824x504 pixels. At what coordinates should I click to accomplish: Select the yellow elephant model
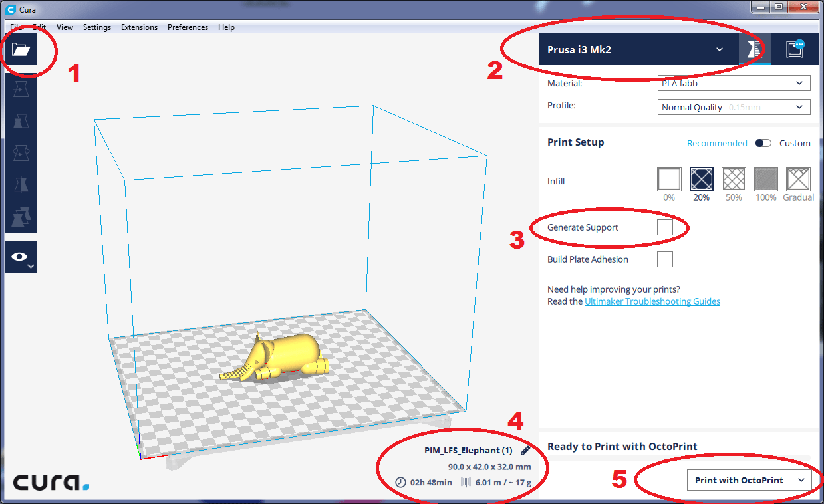tap(279, 357)
